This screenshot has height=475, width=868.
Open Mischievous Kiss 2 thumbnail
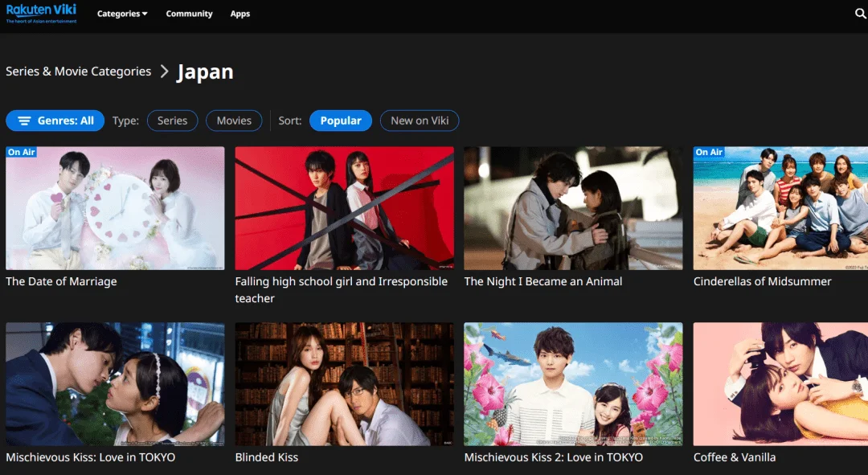click(573, 384)
